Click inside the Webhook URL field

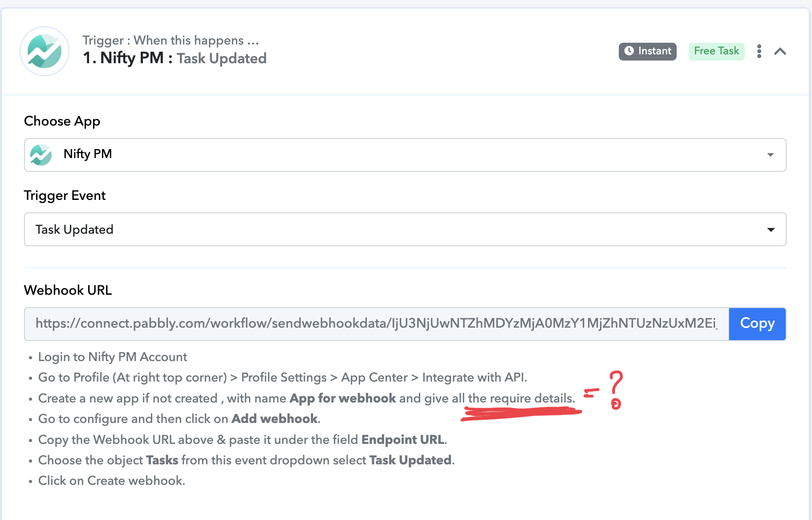[377, 324]
